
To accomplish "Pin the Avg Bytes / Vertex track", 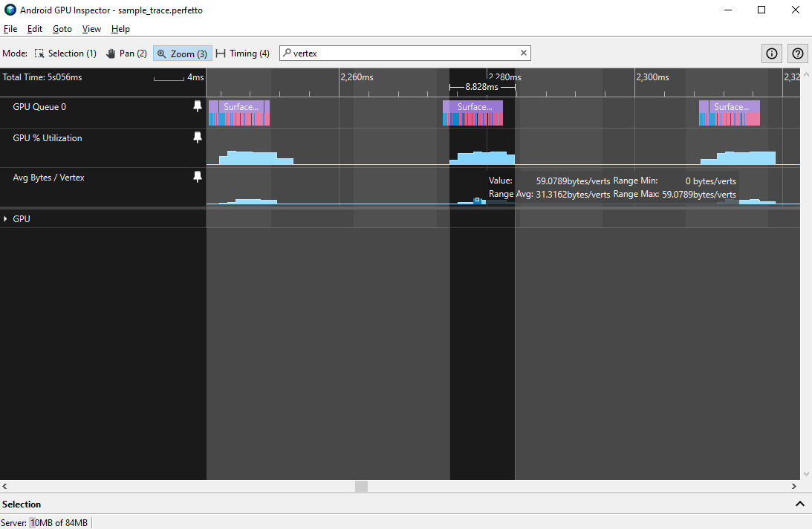I will coord(197,177).
